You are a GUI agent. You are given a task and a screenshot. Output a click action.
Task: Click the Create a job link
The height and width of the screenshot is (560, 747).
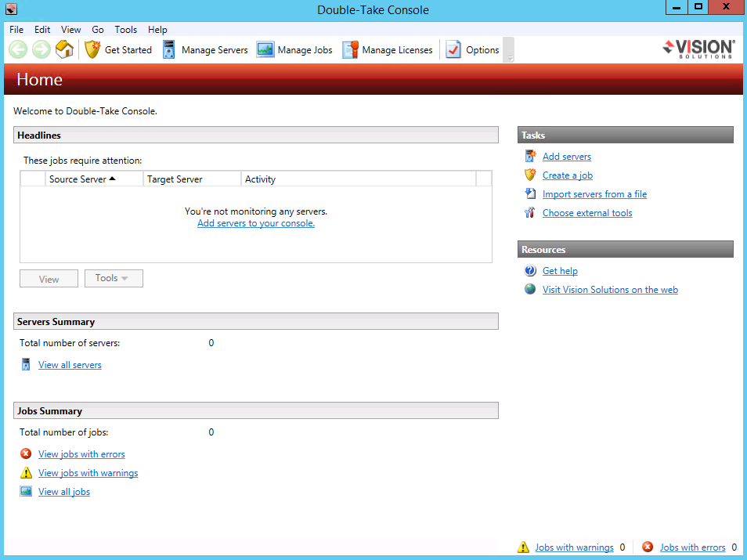[x=568, y=175]
